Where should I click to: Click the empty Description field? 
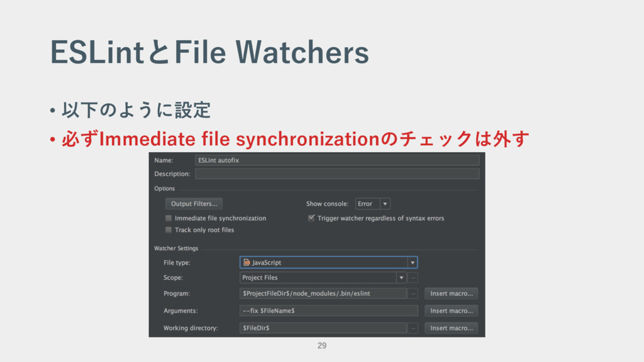(x=337, y=174)
